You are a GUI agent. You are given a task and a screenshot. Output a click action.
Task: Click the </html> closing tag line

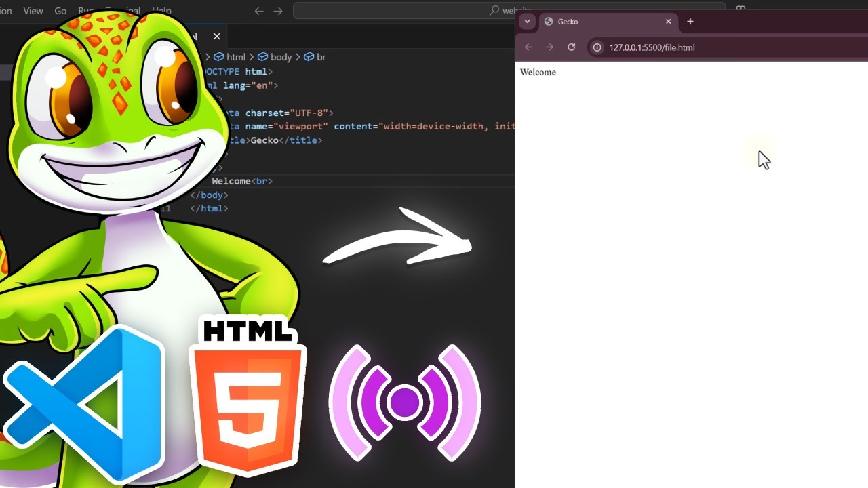click(x=210, y=208)
